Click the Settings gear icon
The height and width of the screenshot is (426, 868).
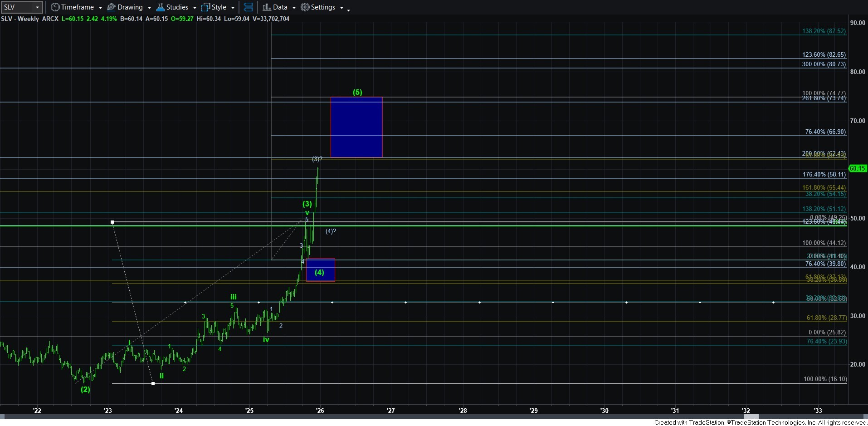click(x=305, y=7)
